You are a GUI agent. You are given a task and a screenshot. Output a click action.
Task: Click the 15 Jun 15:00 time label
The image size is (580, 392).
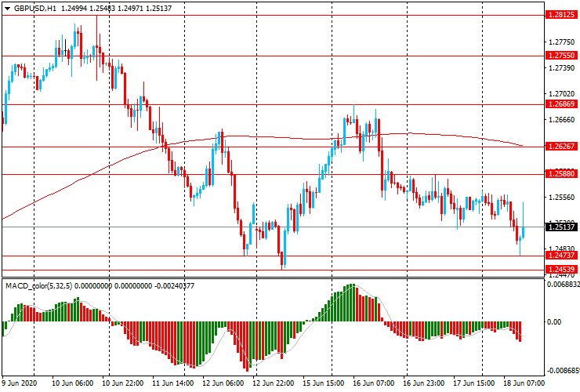[324, 383]
